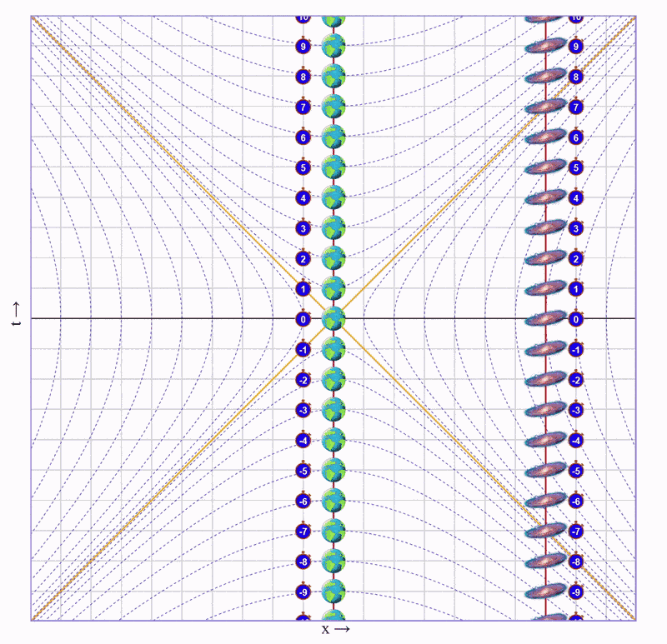This screenshot has height=644, width=667.
Task: Click the stopwatch labeled -6 beside Earth
Action: 303,501
